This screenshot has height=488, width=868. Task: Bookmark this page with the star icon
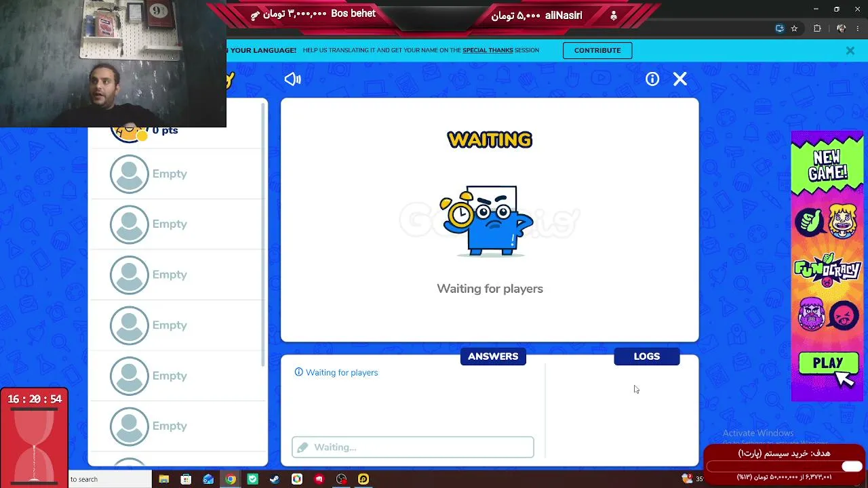[794, 28]
